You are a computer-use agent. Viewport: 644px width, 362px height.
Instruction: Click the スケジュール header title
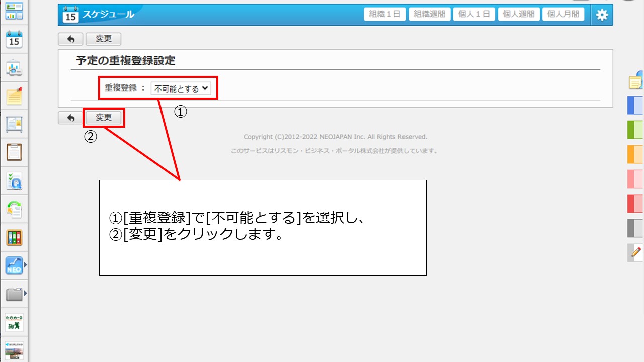108,15
